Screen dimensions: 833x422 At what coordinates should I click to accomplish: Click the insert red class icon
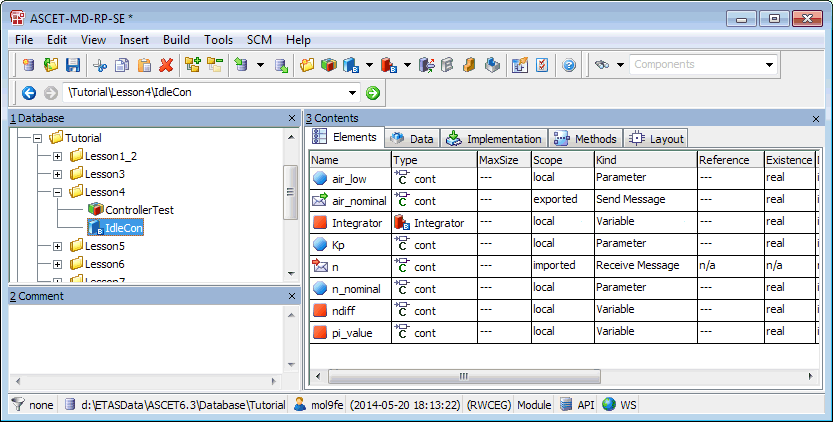click(389, 65)
